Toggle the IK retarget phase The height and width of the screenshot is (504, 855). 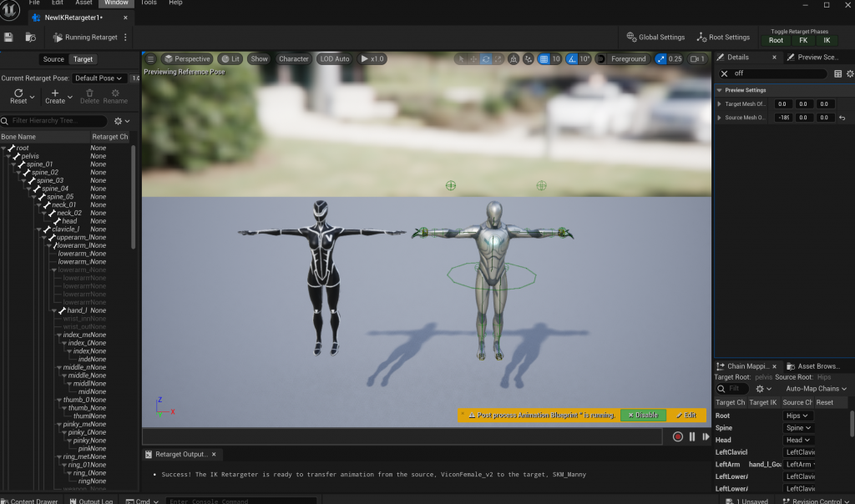coord(827,40)
